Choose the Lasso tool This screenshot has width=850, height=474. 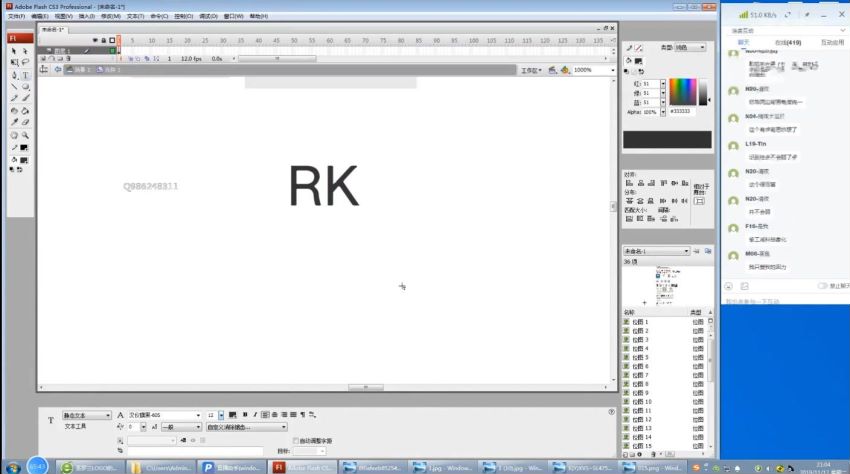[25, 63]
